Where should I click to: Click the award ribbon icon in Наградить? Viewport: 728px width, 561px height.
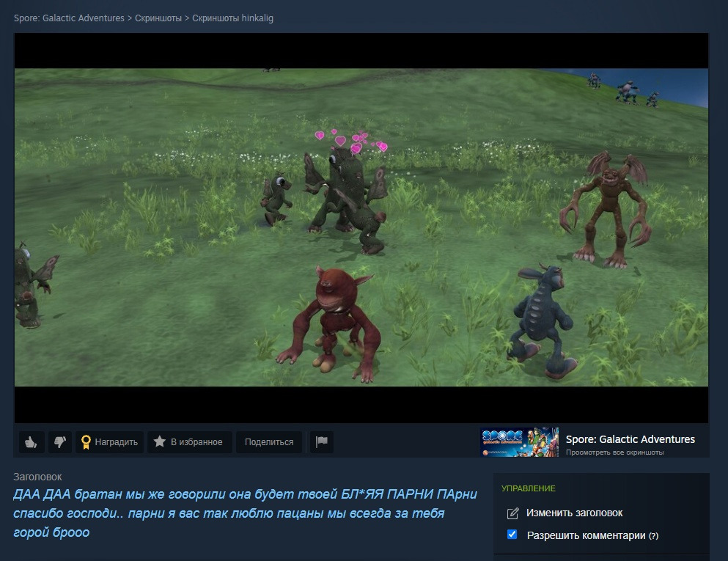click(86, 442)
